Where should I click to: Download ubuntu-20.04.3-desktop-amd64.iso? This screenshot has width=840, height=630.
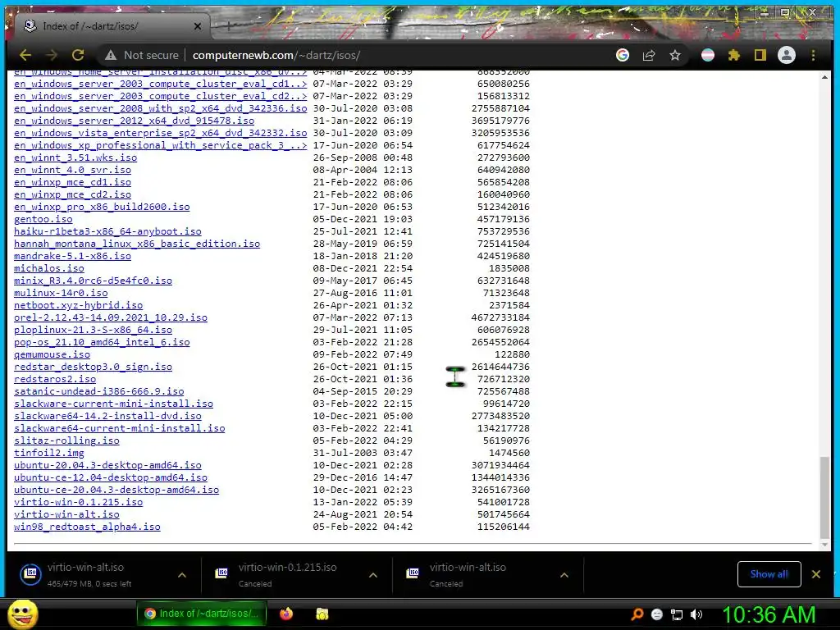[107, 465]
